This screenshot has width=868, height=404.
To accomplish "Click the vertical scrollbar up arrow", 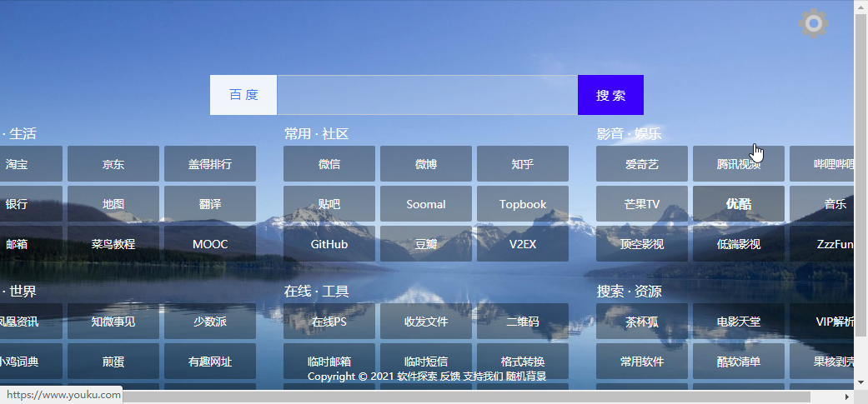I will pos(860,7).
